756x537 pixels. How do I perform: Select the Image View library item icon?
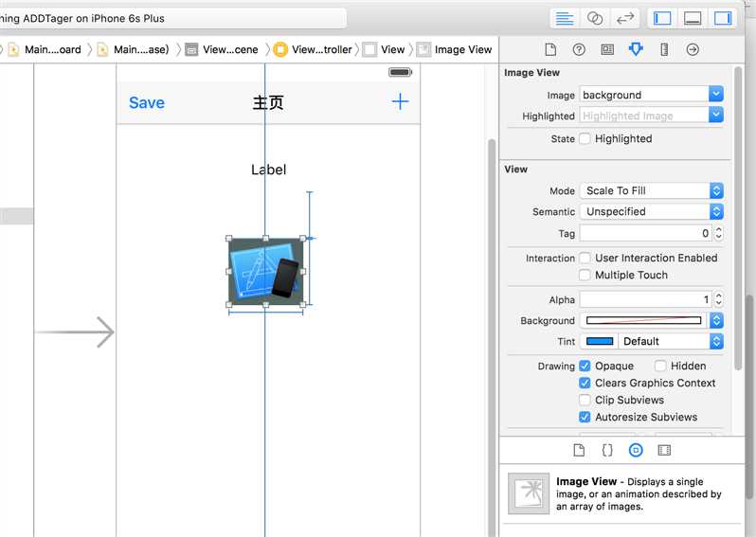click(529, 493)
